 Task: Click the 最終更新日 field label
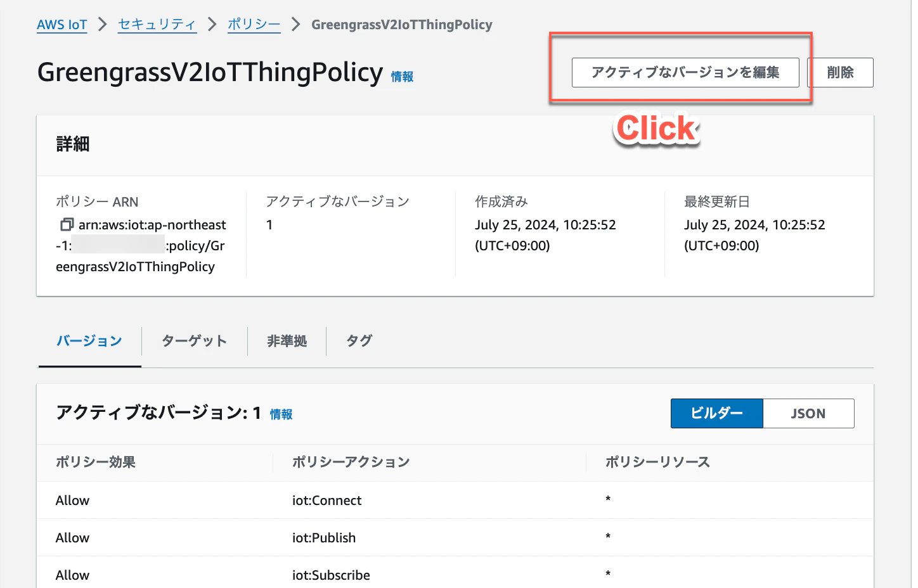click(x=717, y=201)
